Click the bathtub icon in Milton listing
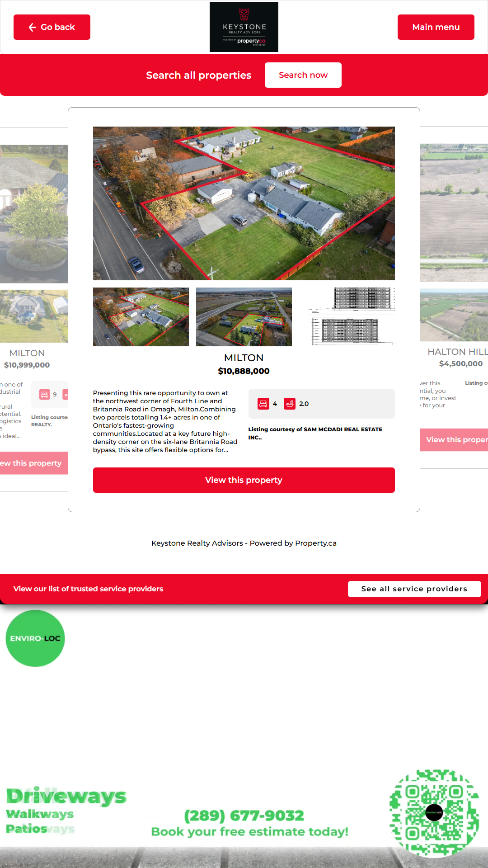 pyautogui.click(x=290, y=404)
